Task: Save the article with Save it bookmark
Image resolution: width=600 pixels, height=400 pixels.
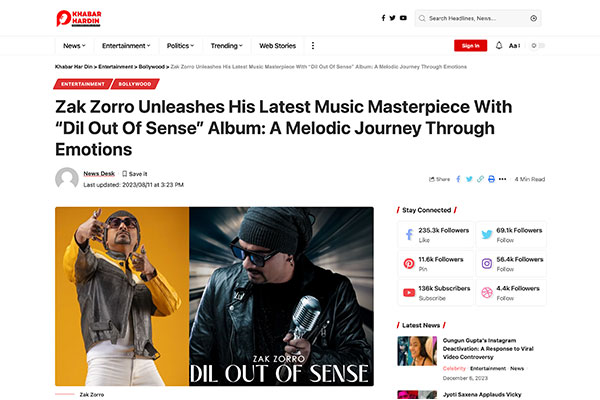Action: [135, 174]
